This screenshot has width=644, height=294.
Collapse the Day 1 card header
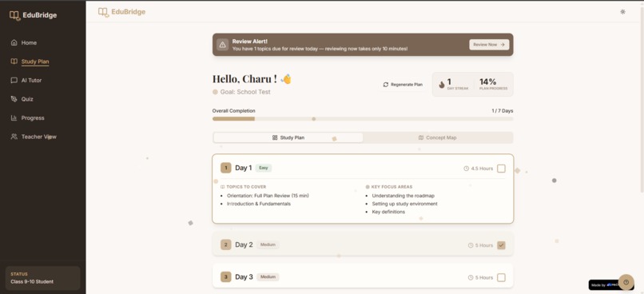(363, 168)
